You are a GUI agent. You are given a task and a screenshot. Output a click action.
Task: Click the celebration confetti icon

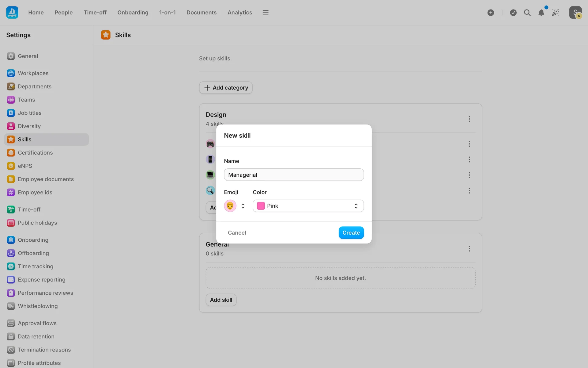click(555, 13)
